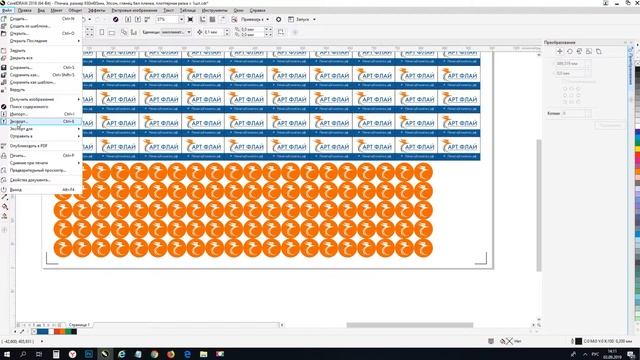Select Skew icon in Преобразование docker
The image size is (640, 360).
tap(598, 51)
